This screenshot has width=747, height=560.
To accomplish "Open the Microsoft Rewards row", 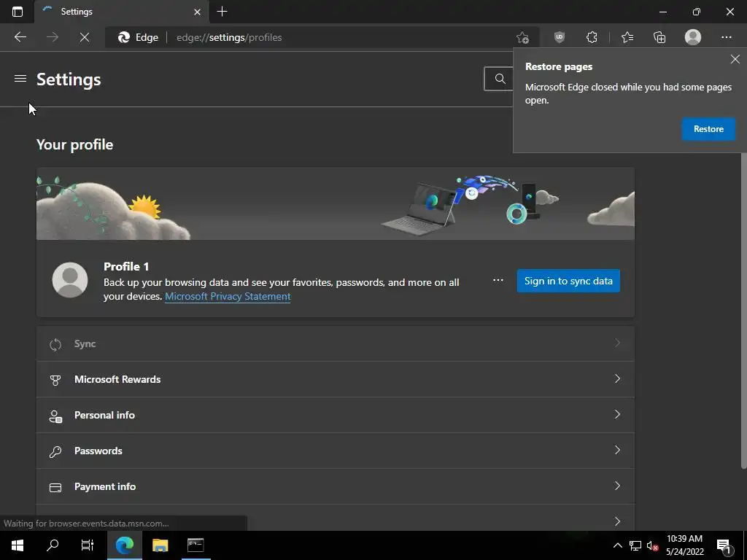I will coord(336,379).
